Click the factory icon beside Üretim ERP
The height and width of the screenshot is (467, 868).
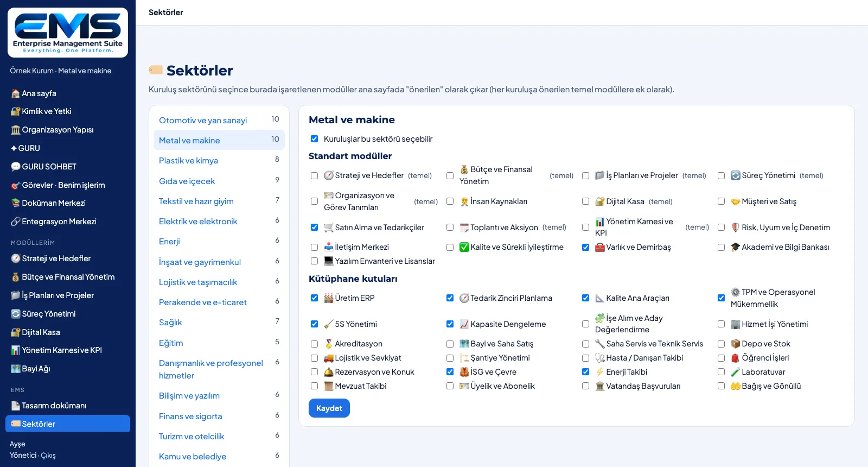coord(329,298)
